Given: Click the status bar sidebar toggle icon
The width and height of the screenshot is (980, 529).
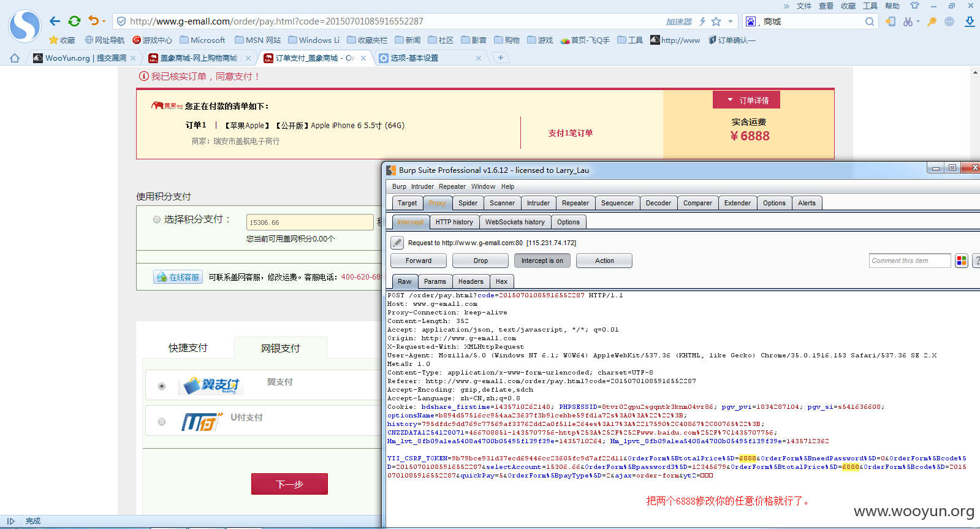Looking at the screenshot, I should click(10, 521).
